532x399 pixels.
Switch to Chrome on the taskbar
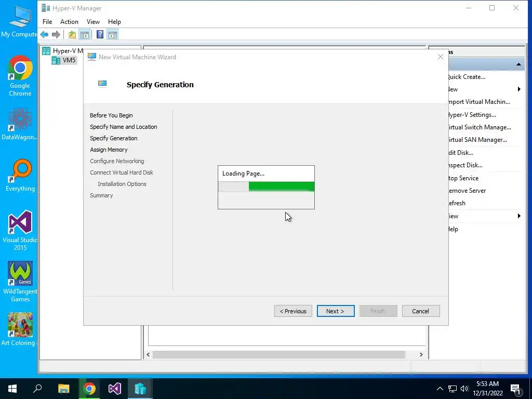(x=89, y=389)
